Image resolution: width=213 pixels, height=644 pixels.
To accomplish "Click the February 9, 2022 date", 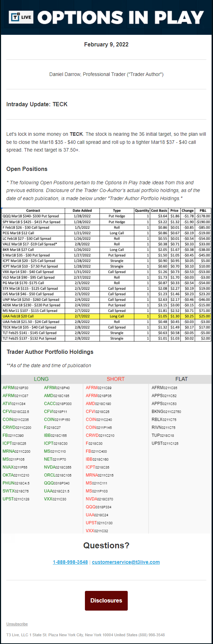I will point(106,44).
